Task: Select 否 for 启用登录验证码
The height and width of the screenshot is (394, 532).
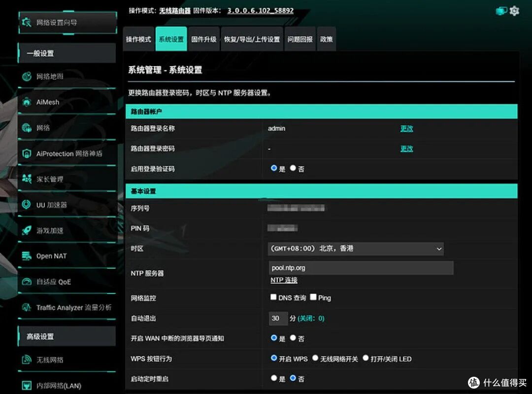Action: pyautogui.click(x=293, y=168)
